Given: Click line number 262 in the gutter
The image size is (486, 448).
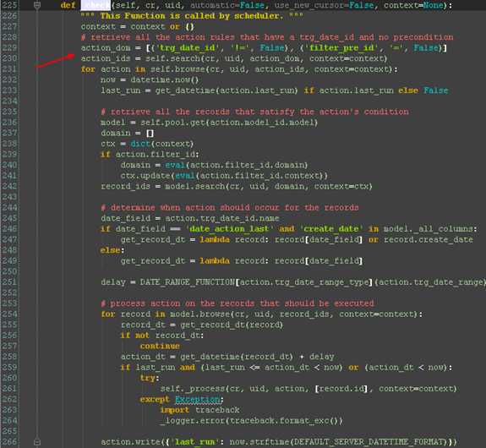Looking at the screenshot, I should (x=9, y=399).
